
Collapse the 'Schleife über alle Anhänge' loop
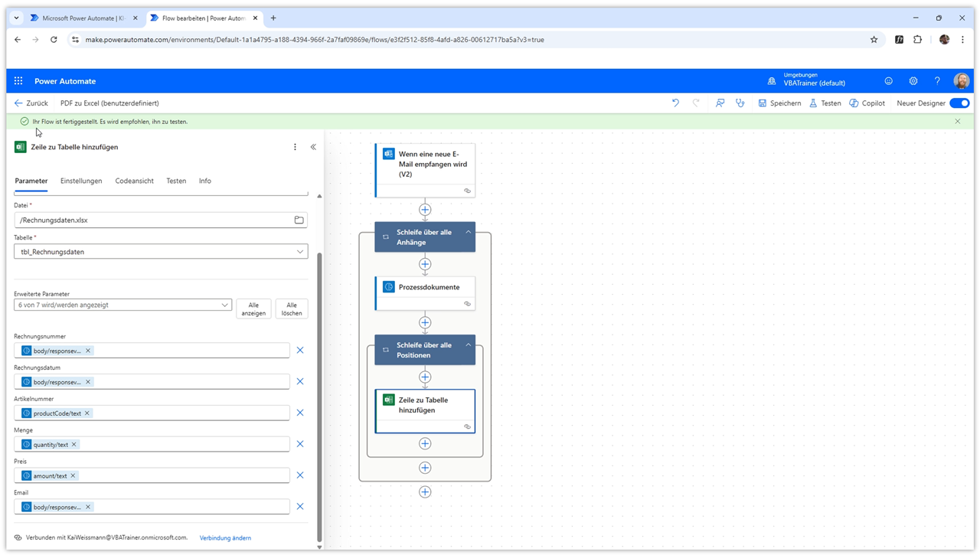tap(469, 232)
